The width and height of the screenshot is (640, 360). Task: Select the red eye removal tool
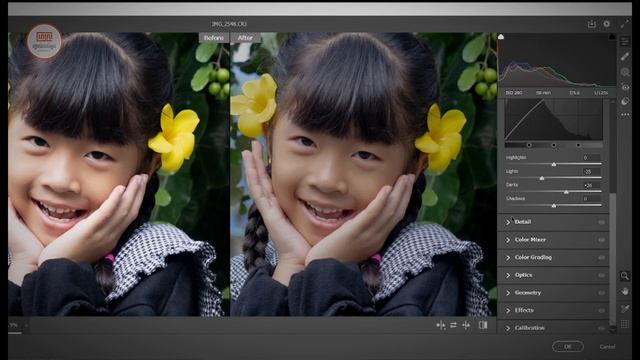[x=625, y=87]
